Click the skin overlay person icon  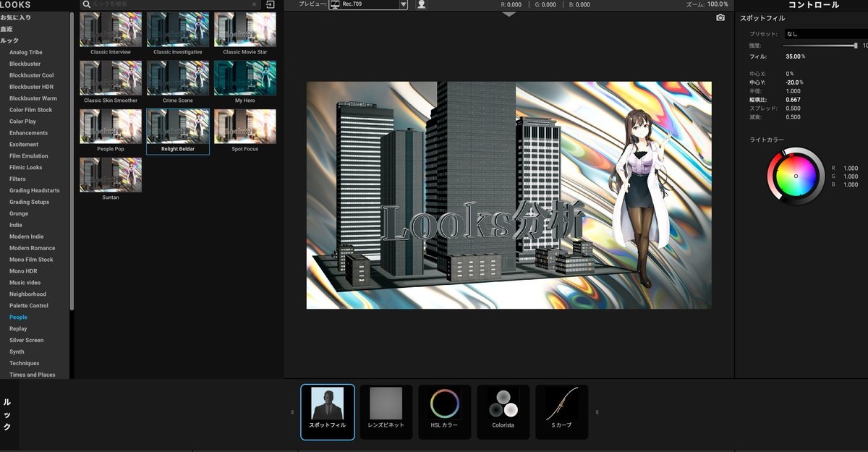coord(421,4)
